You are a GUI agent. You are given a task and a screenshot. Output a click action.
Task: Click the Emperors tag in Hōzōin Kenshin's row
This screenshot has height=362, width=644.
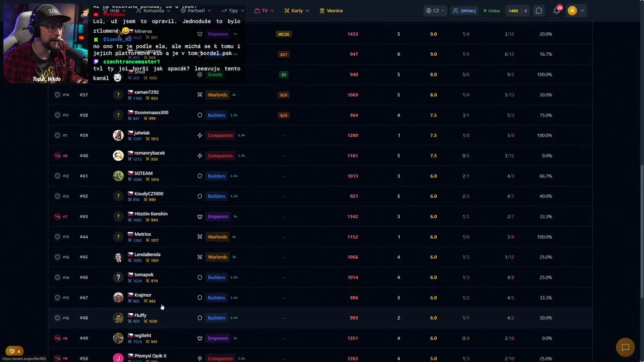[x=218, y=216]
